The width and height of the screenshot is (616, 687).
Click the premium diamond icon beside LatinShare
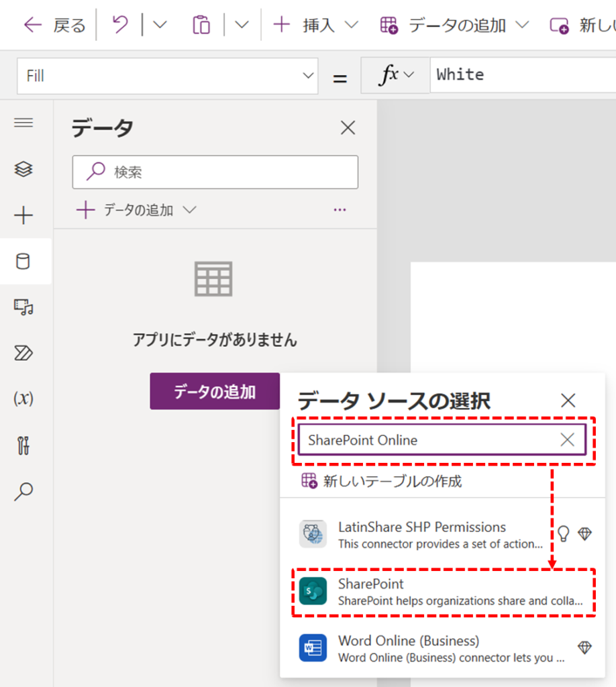pyautogui.click(x=585, y=533)
